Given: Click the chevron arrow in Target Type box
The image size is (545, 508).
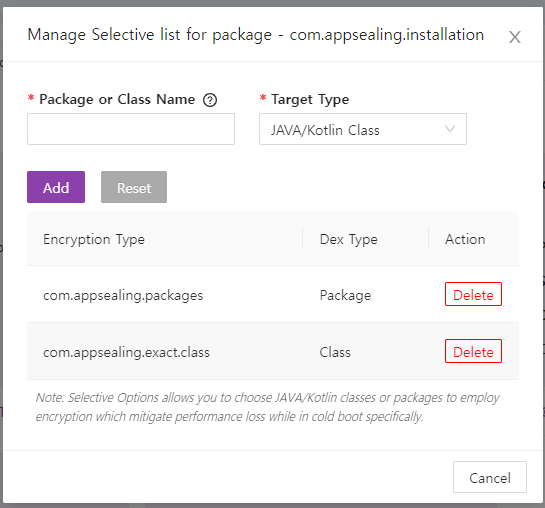Looking at the screenshot, I should tap(450, 129).
